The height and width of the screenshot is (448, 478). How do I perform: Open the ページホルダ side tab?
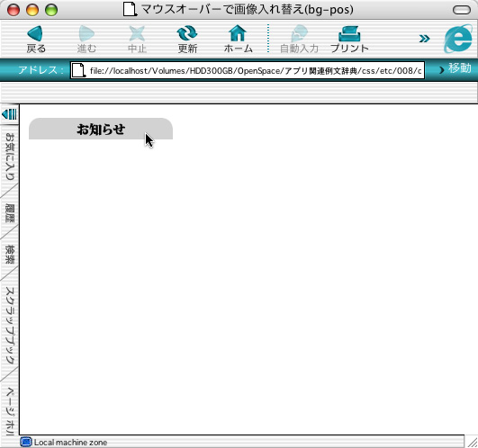[x=9, y=411]
